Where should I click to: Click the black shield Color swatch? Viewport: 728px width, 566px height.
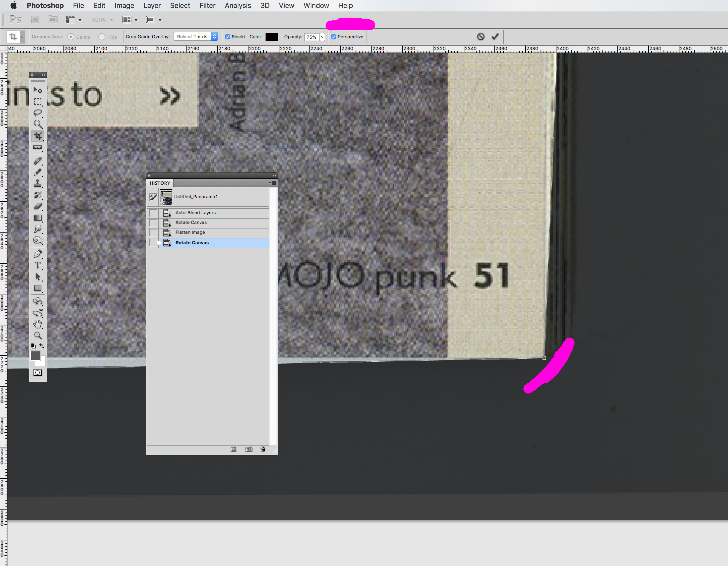(271, 37)
